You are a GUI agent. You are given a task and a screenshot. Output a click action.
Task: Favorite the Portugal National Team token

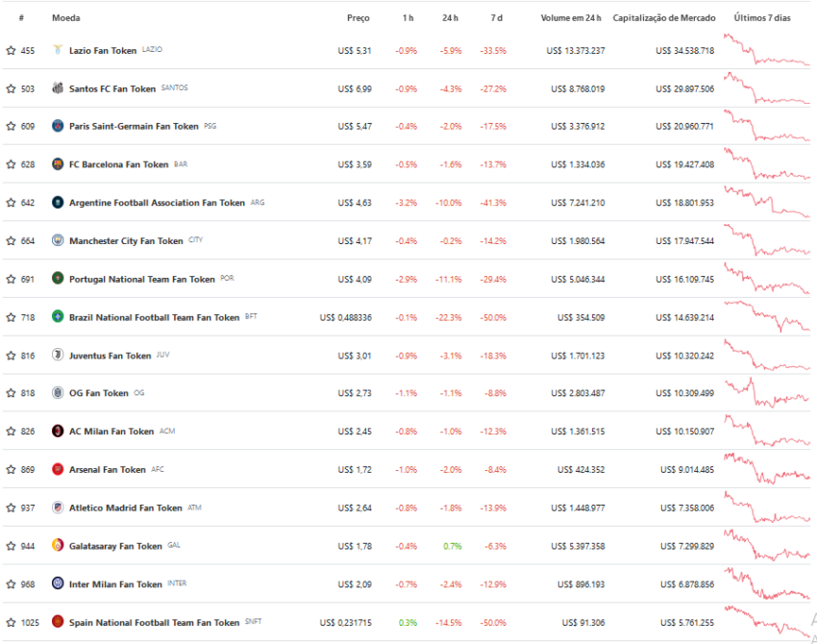pos(11,280)
